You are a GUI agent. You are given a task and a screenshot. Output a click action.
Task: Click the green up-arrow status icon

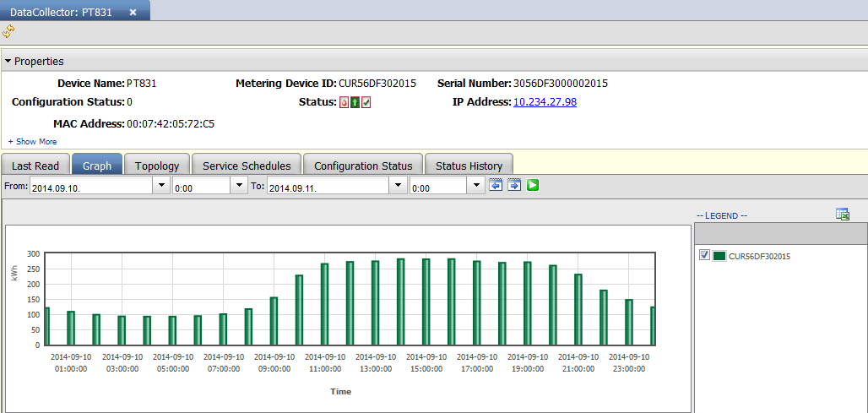(355, 102)
